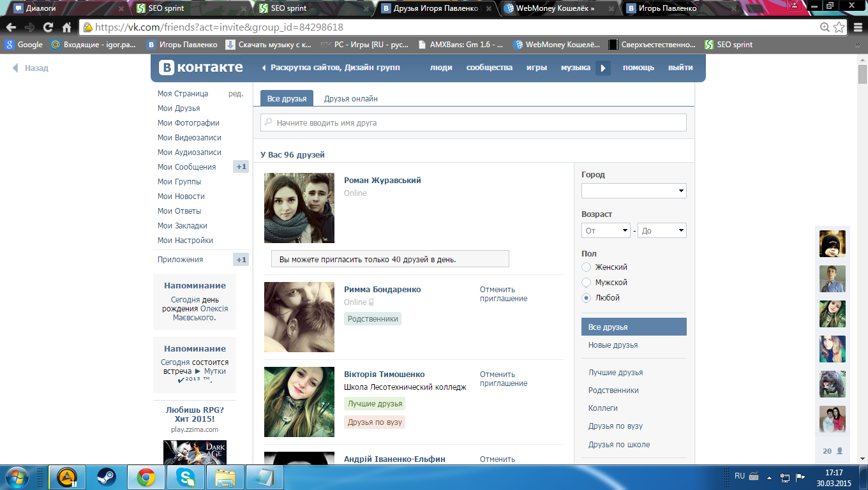Image resolution: width=868 pixels, height=490 pixels.
Task: Click friend name search field
Action: pos(474,122)
